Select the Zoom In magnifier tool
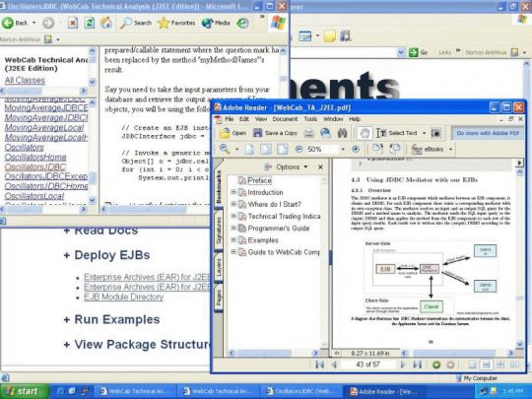 225,149
